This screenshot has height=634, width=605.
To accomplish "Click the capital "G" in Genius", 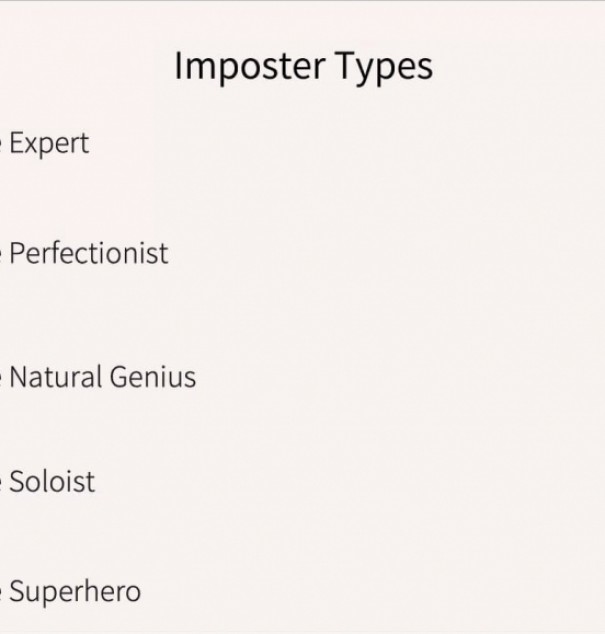I will coord(120,376).
